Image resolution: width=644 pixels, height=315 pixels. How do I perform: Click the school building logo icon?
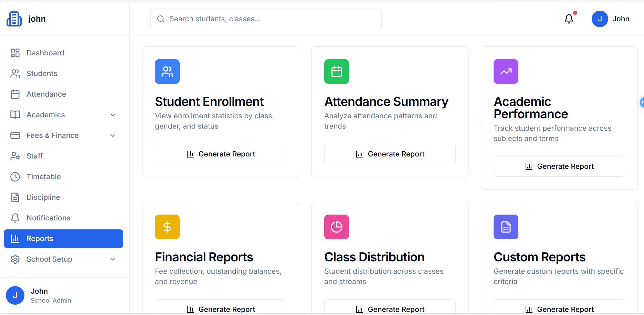14,19
